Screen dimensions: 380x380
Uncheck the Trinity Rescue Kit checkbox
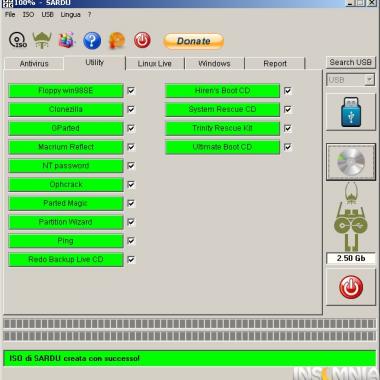[x=288, y=128]
